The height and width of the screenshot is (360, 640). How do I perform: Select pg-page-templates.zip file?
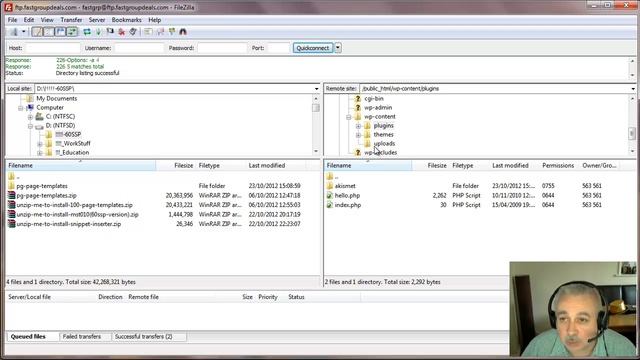point(47,196)
